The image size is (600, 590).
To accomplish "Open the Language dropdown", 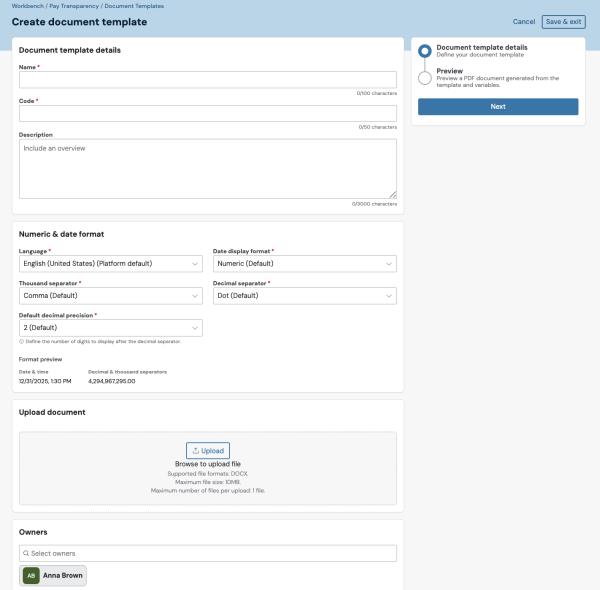I will pos(111,264).
